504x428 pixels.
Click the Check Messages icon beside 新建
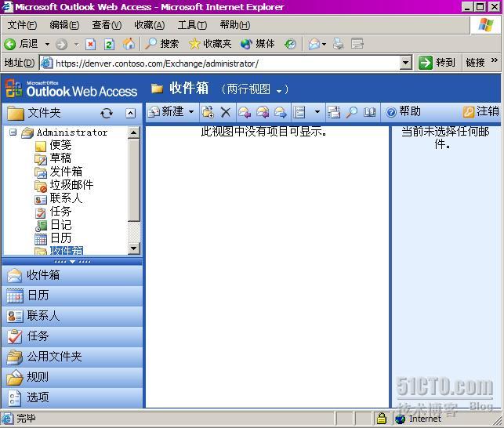click(208, 112)
